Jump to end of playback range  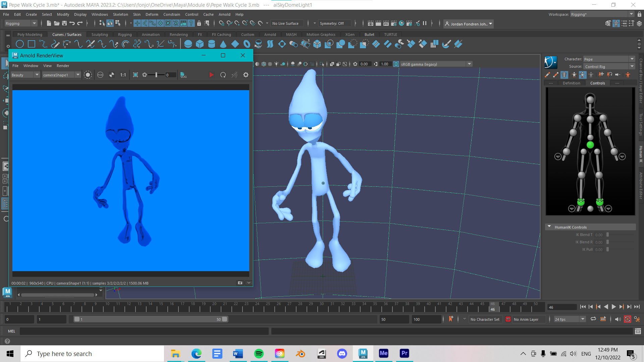[637, 307]
